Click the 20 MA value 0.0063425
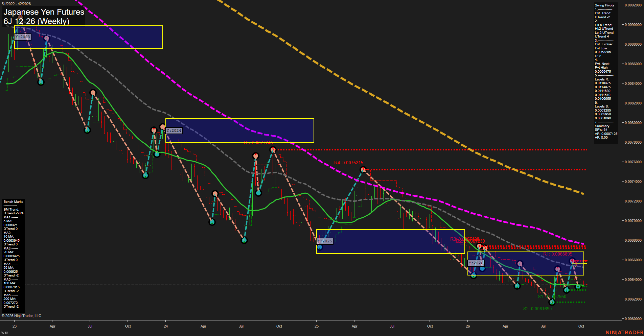644x336 pixels. pyautogui.click(x=11, y=256)
